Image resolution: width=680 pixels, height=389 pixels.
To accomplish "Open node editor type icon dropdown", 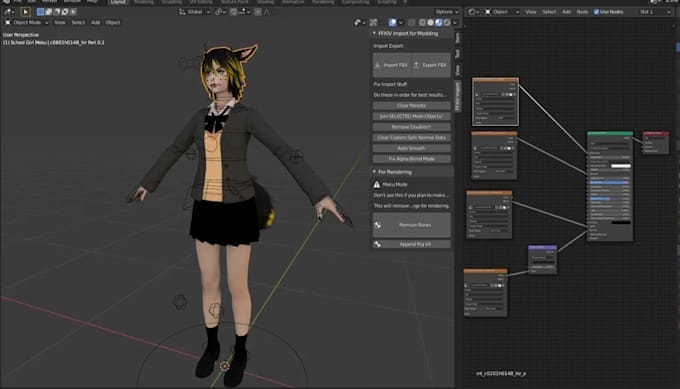I will [x=473, y=12].
